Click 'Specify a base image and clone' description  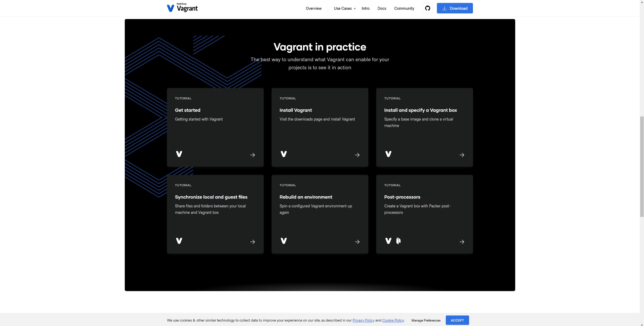point(418,122)
